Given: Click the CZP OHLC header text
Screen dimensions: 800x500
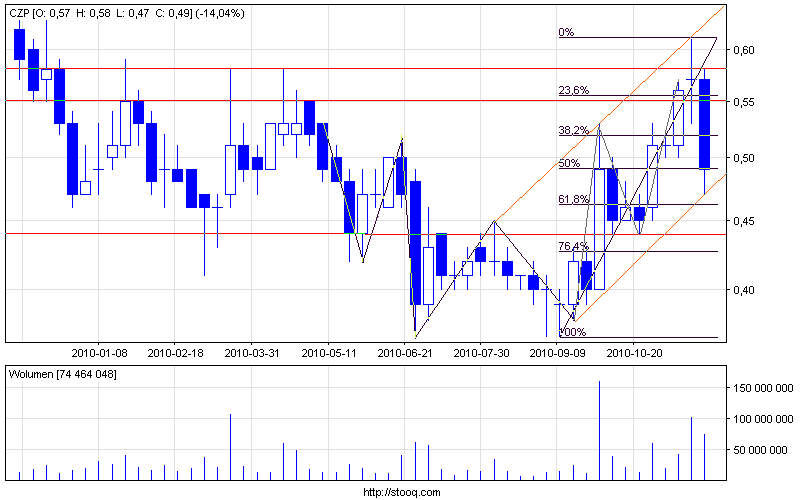Looking at the screenshot, I should click(x=127, y=13).
